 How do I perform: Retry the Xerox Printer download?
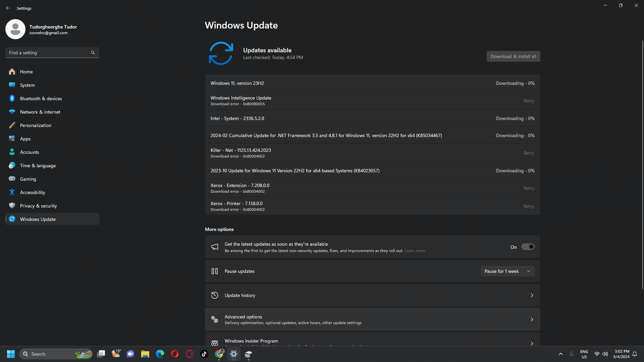coord(529,206)
